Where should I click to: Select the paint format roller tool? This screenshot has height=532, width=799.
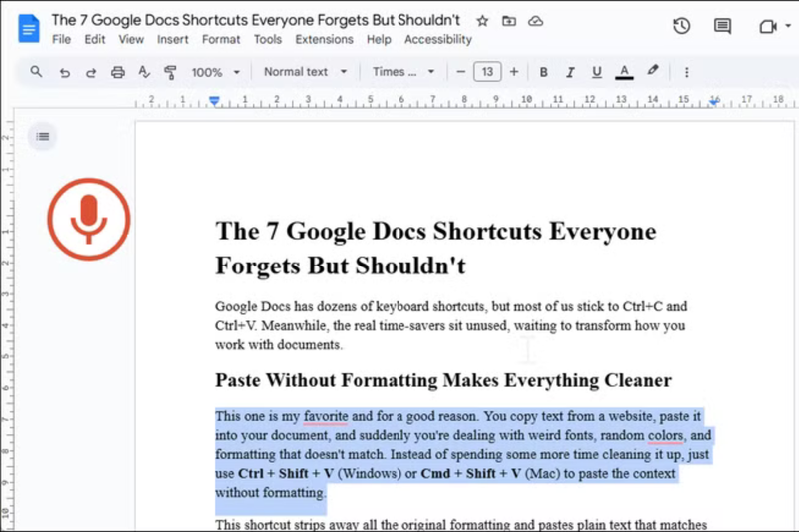pyautogui.click(x=170, y=72)
